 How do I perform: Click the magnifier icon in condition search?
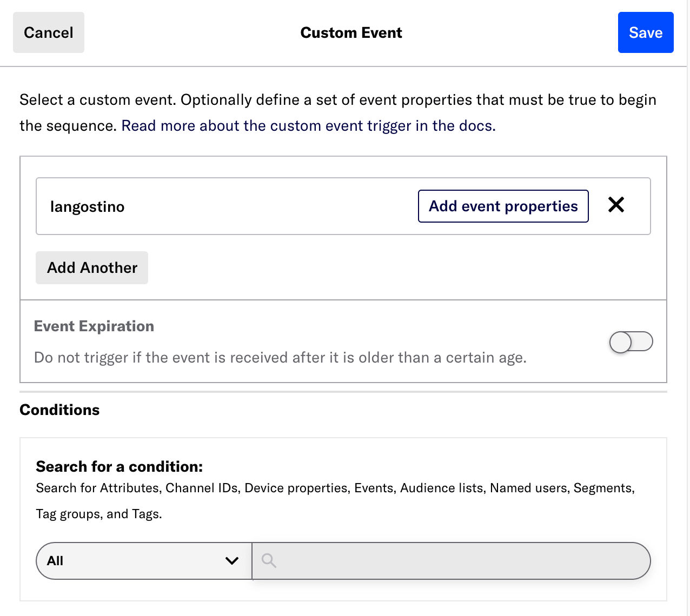pyautogui.click(x=269, y=561)
